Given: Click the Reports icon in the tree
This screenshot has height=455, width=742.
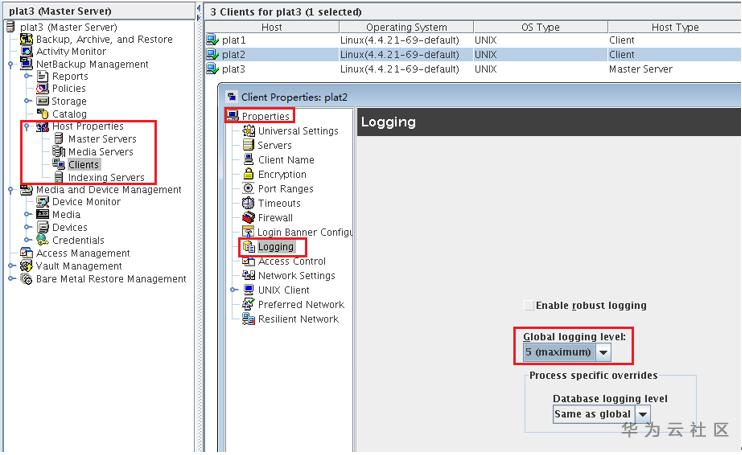Looking at the screenshot, I should [43, 76].
